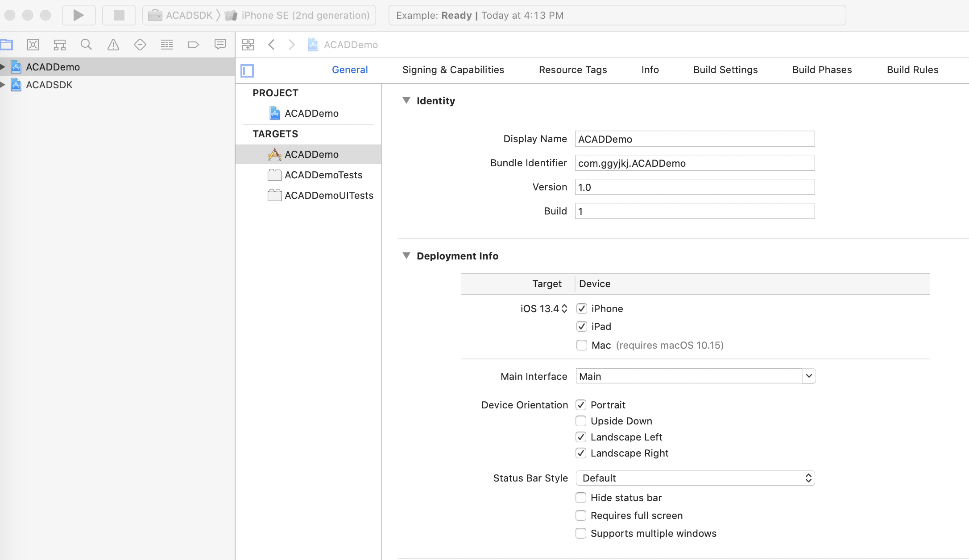Show the Symbol navigator
Image resolution: width=969 pixels, height=560 pixels.
click(60, 45)
